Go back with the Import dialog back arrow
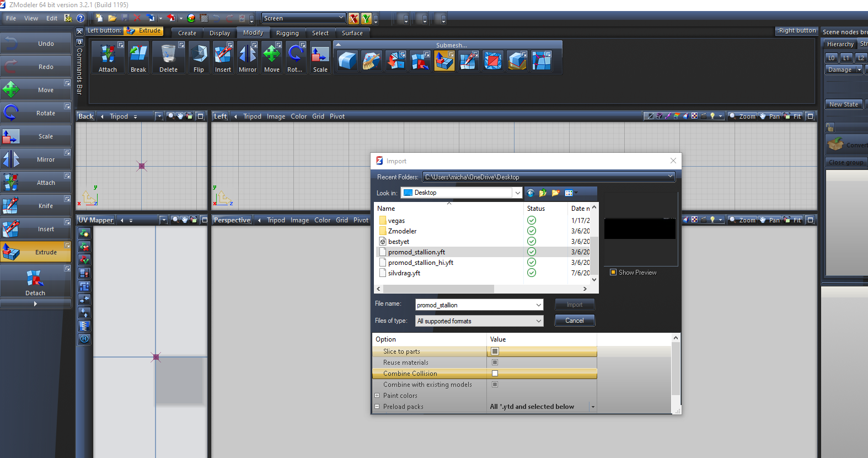This screenshot has width=868, height=458. pyautogui.click(x=531, y=193)
